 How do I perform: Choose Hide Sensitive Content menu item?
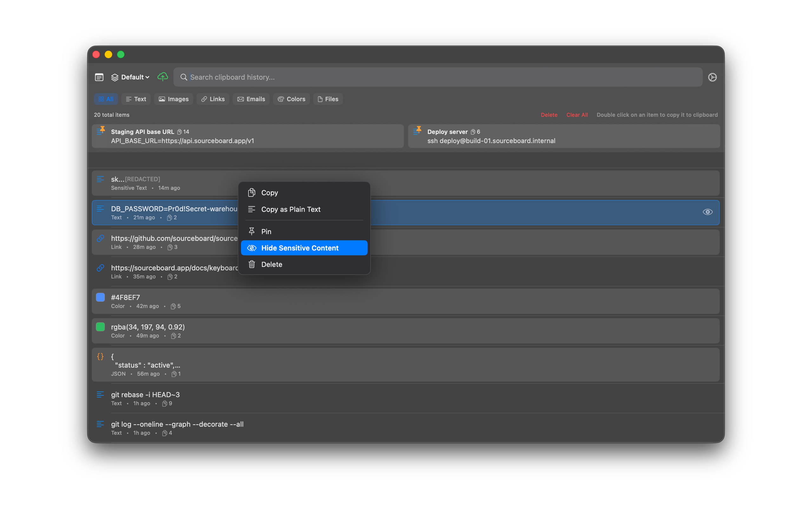[304, 248]
